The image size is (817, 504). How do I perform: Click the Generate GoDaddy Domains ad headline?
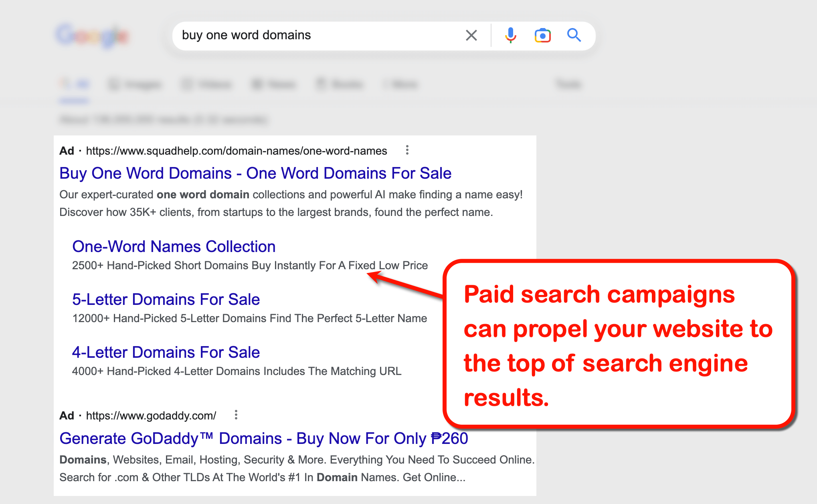[263, 438]
